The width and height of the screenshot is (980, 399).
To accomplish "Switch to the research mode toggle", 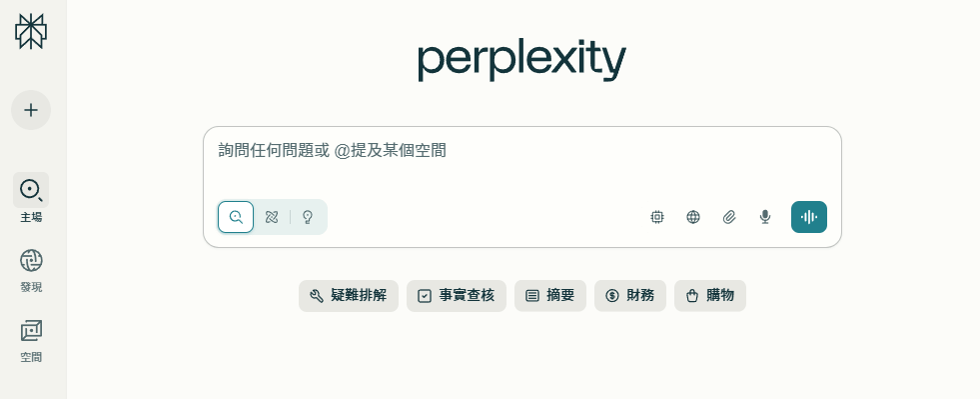I will click(272, 217).
